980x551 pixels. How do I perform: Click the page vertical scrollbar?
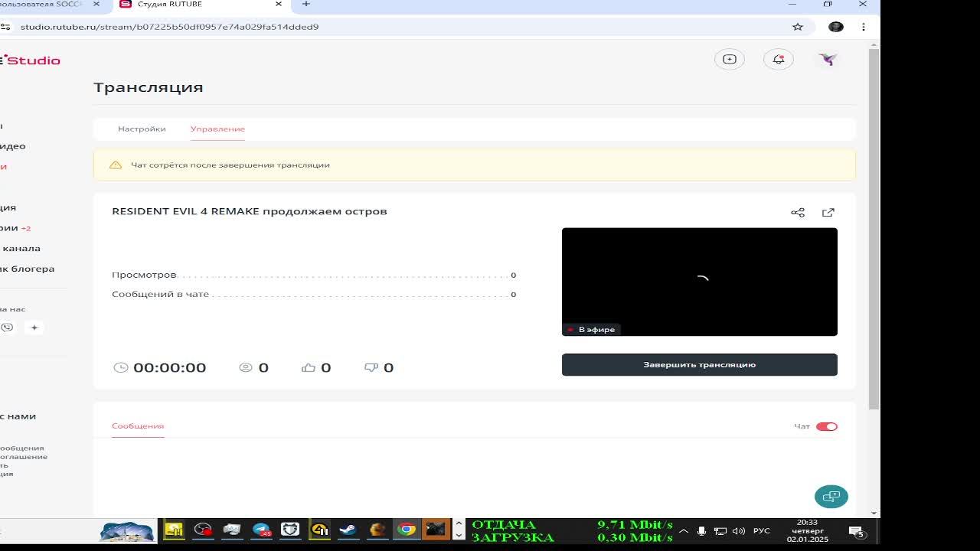pos(874,230)
